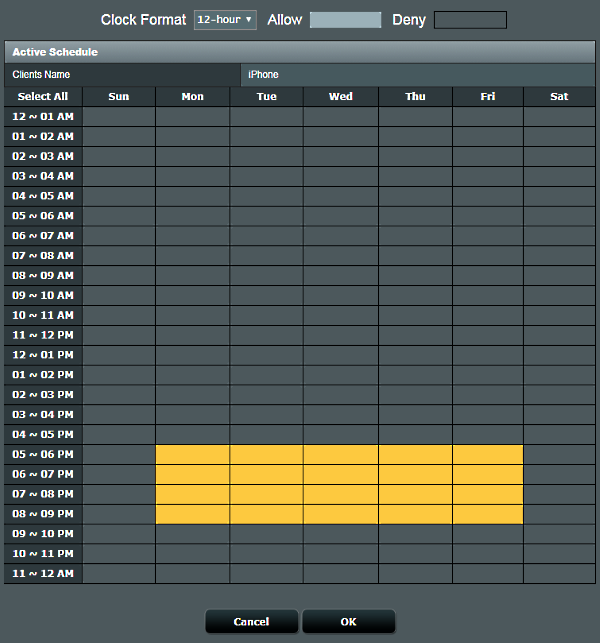Screen dimensions: 600x643
Task: Toggle the Thu 08 ~ 09 PM yellow cell
Action: coord(415,514)
